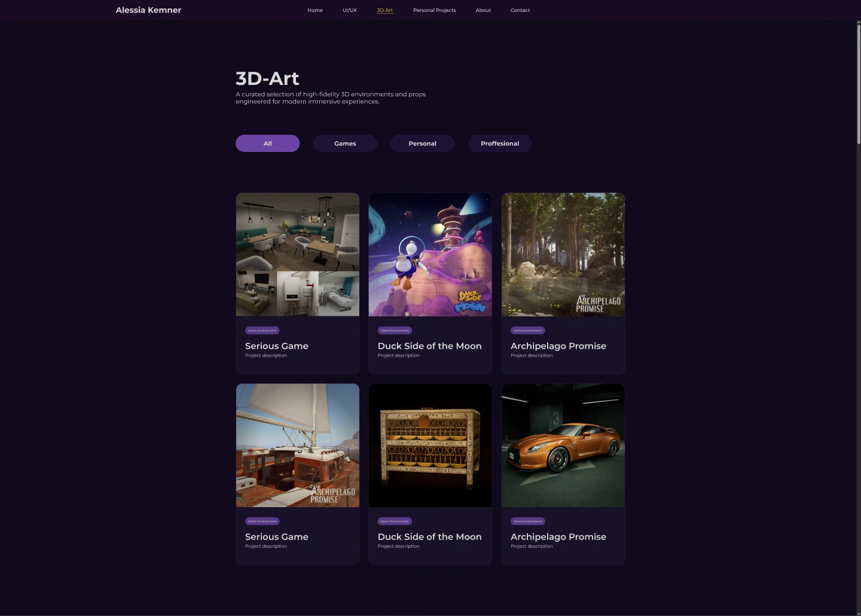Viewport: 861px width, 616px height.
Task: Click Duck Side of the Moon title below chest image
Action: click(430, 536)
